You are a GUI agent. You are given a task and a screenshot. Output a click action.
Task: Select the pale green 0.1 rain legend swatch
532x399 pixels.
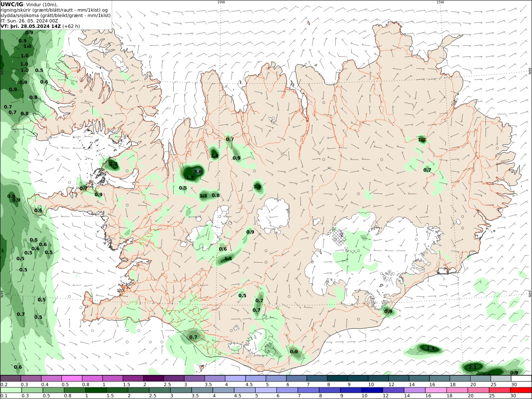11,390
